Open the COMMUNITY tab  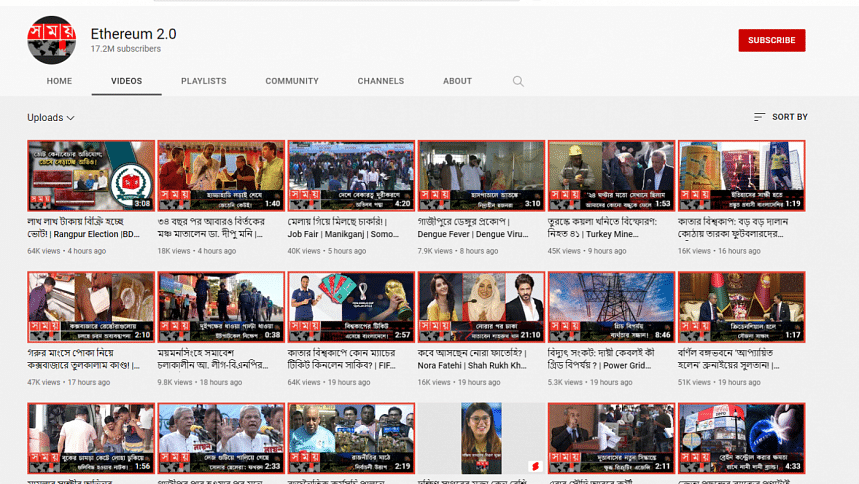[x=292, y=81]
